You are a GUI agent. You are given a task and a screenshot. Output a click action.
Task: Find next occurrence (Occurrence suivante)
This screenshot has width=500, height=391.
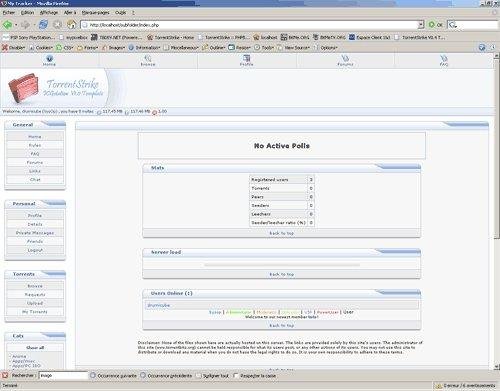click(113, 376)
